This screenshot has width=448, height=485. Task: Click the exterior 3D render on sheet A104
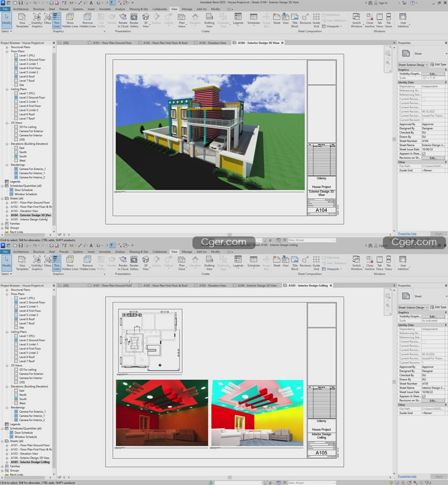(210, 132)
